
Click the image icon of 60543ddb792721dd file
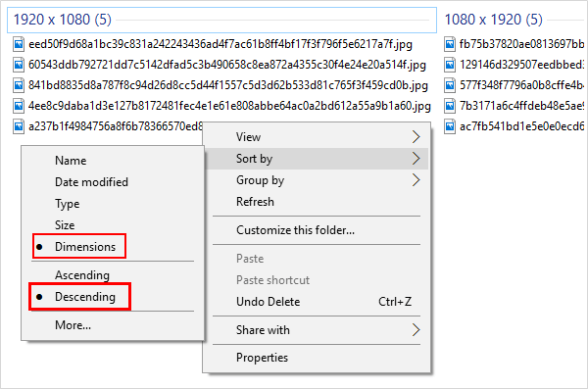pos(19,65)
